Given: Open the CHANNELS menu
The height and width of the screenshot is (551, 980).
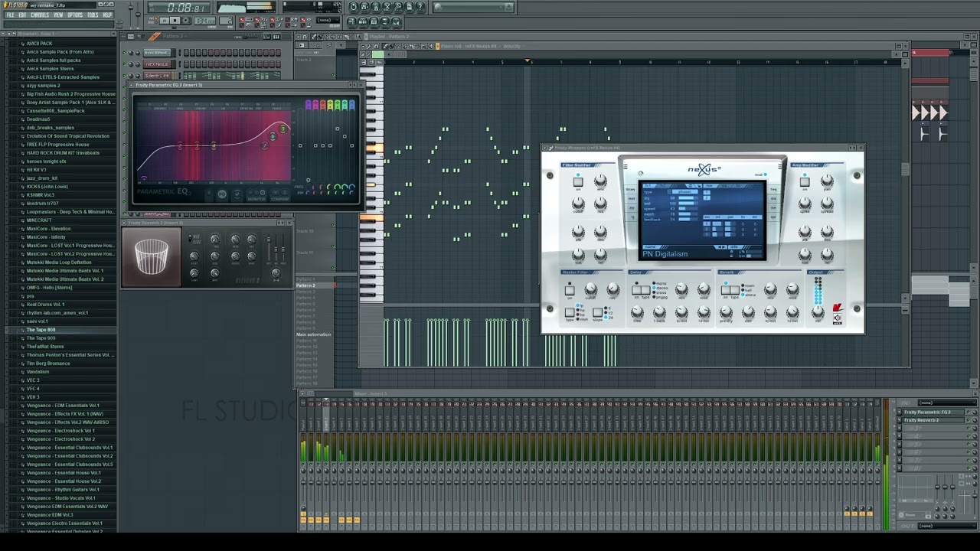Looking at the screenshot, I should [x=40, y=15].
